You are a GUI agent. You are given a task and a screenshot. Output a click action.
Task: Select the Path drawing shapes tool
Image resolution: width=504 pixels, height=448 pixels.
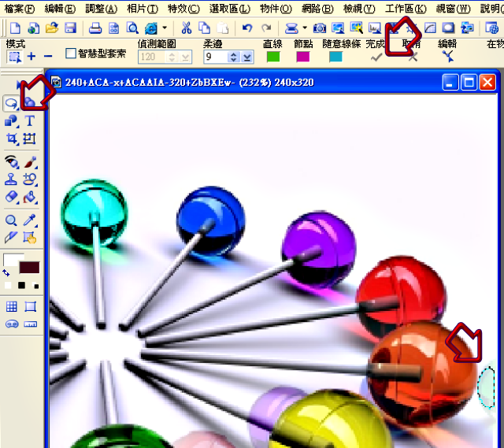pyautogui.click(x=11, y=121)
